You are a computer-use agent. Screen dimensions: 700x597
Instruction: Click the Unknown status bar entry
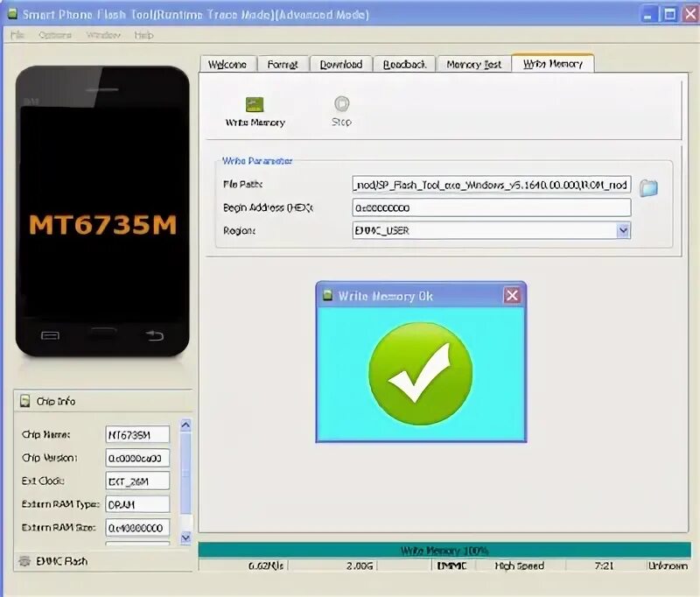(x=668, y=565)
